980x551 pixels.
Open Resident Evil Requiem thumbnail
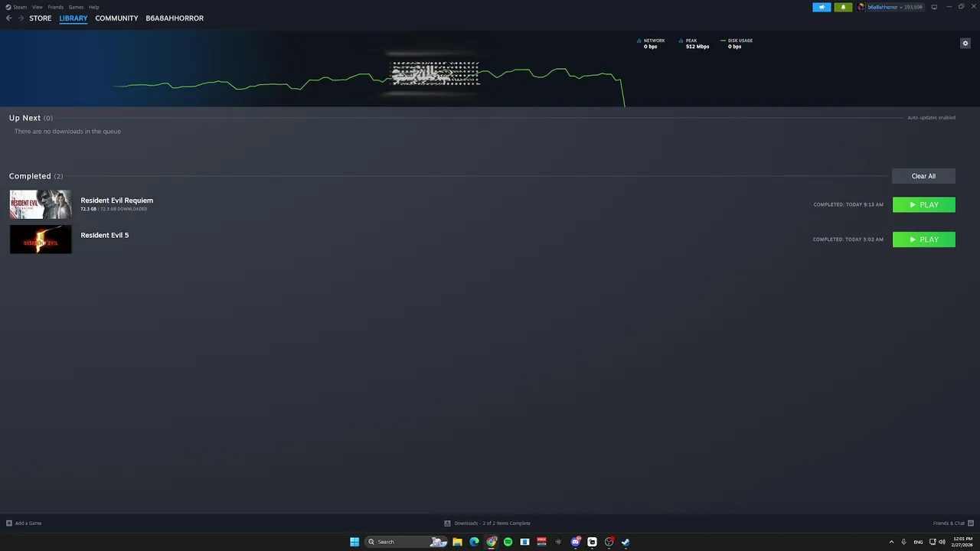click(x=41, y=204)
